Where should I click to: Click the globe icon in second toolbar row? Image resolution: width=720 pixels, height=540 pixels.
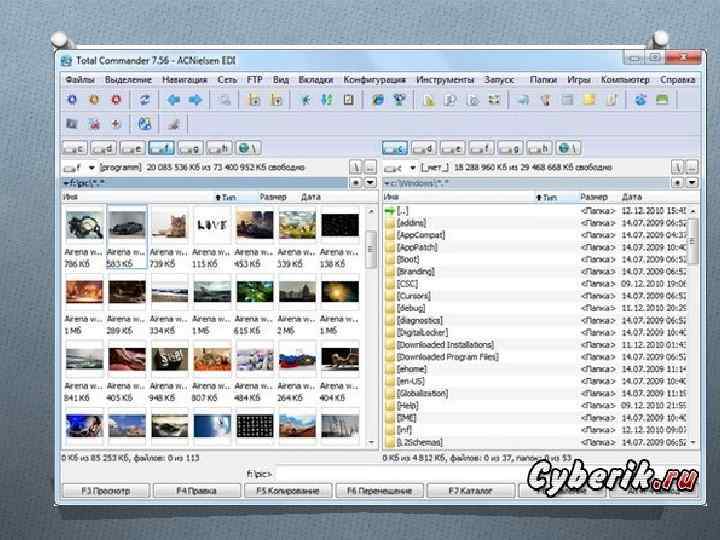(145, 124)
